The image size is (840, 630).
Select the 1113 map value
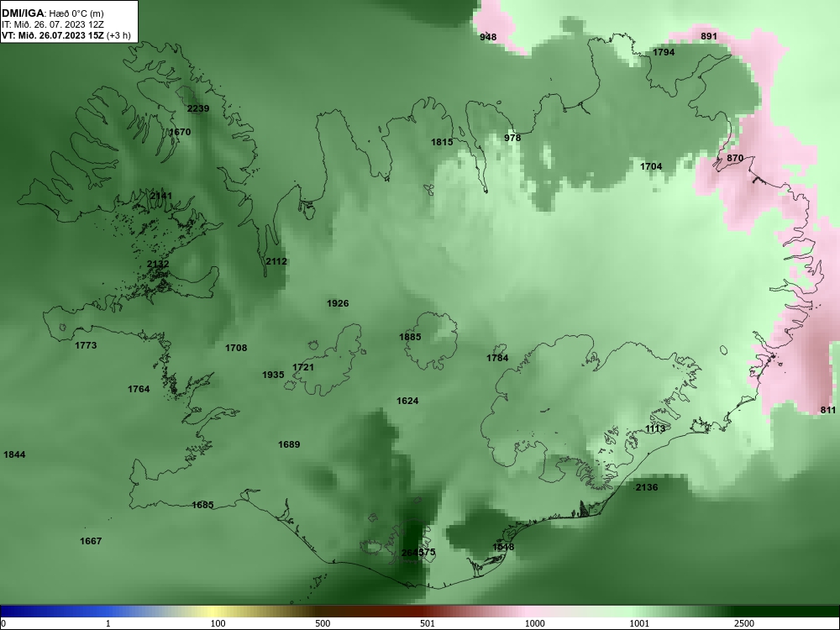pos(655,429)
